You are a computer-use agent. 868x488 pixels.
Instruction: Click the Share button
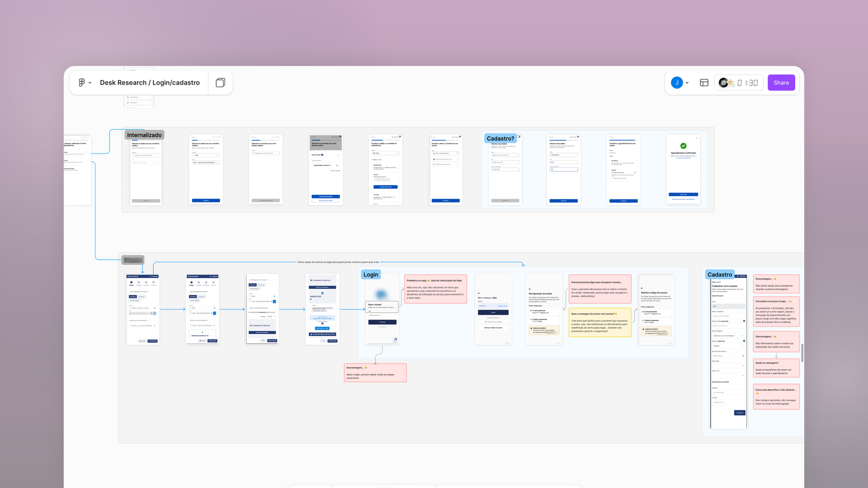click(x=781, y=82)
